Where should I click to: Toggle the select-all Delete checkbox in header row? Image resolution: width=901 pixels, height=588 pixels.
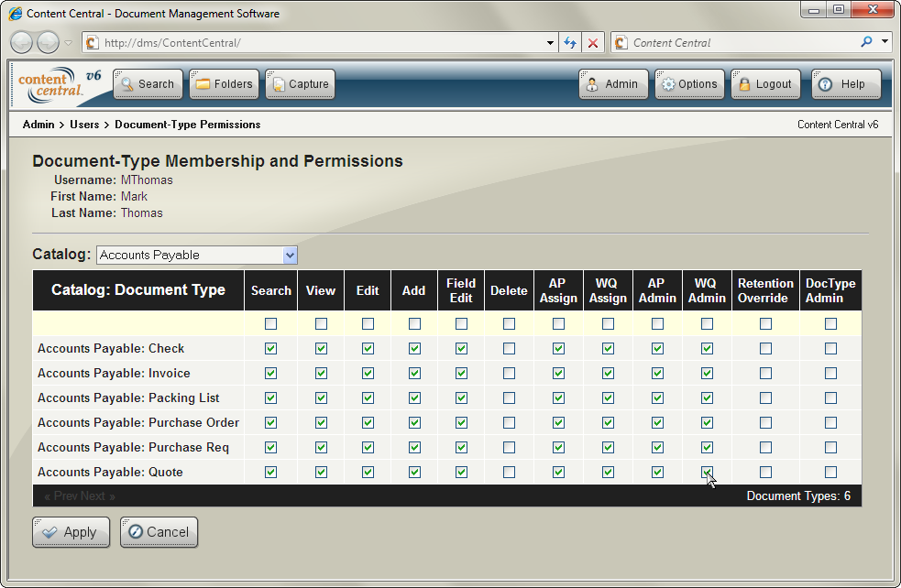pos(509,324)
